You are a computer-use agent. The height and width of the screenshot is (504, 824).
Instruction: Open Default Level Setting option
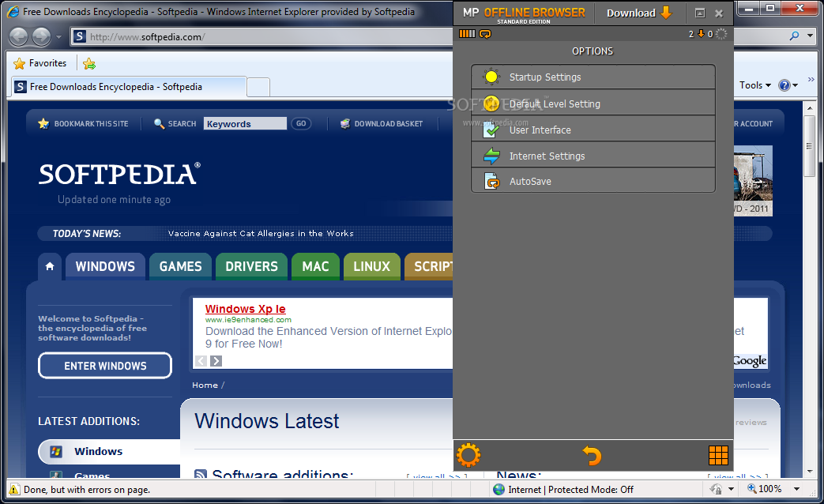coord(593,103)
